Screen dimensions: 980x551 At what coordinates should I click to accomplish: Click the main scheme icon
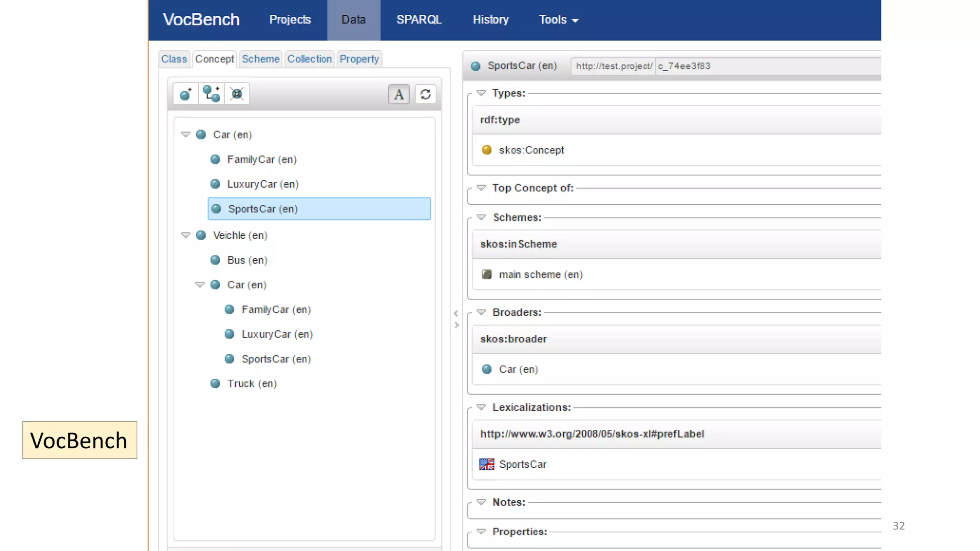coord(487,275)
